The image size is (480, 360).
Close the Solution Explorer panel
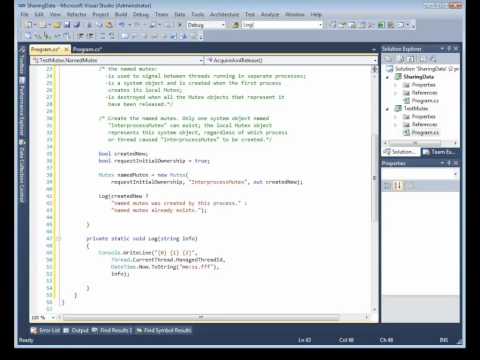pyautogui.click(x=456, y=49)
